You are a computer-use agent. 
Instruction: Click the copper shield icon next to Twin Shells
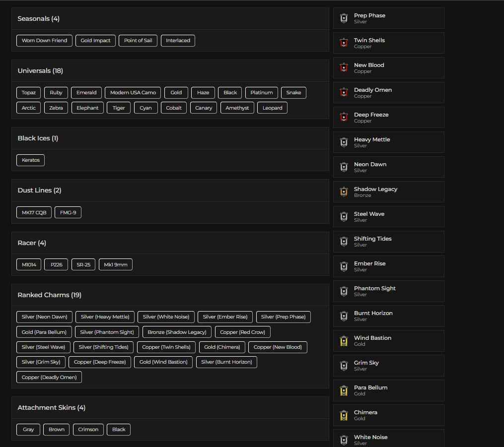click(344, 43)
